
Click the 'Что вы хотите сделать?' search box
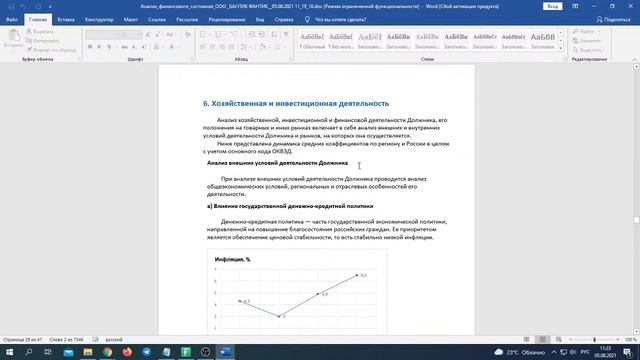pyautogui.click(x=340, y=20)
